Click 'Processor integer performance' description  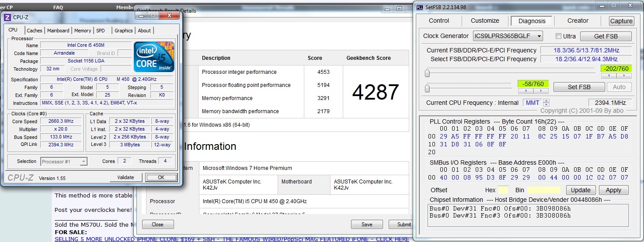(x=239, y=72)
